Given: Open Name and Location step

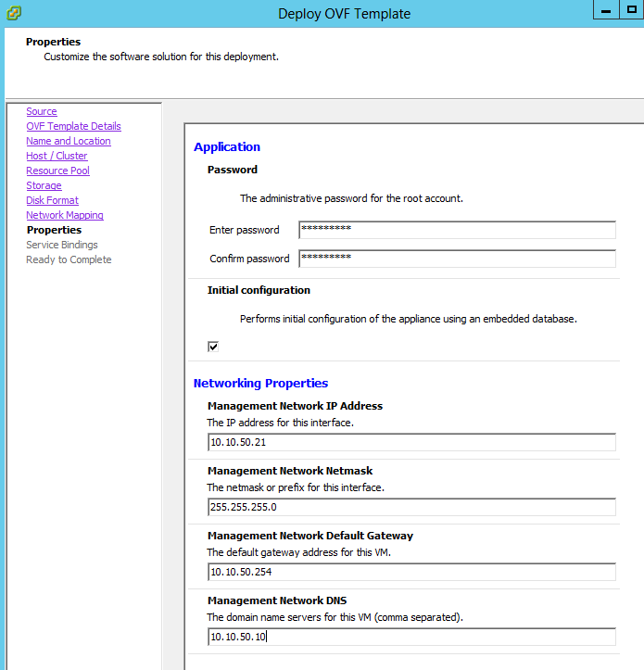Looking at the screenshot, I should [x=68, y=141].
